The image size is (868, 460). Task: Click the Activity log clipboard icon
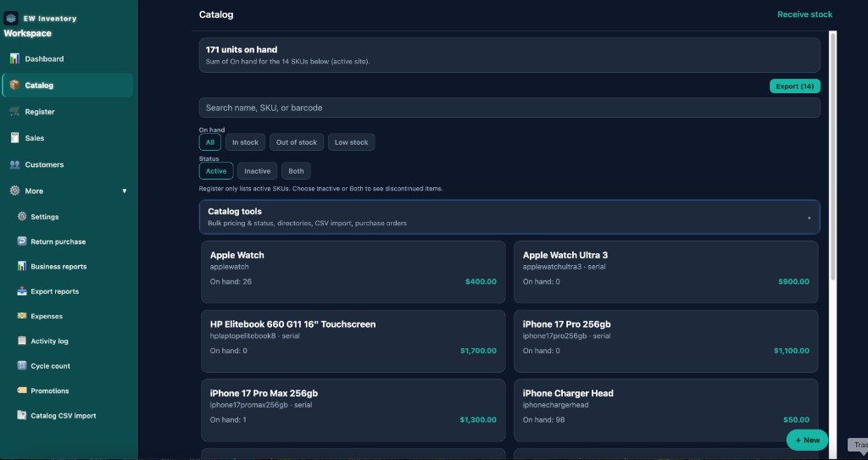click(21, 341)
